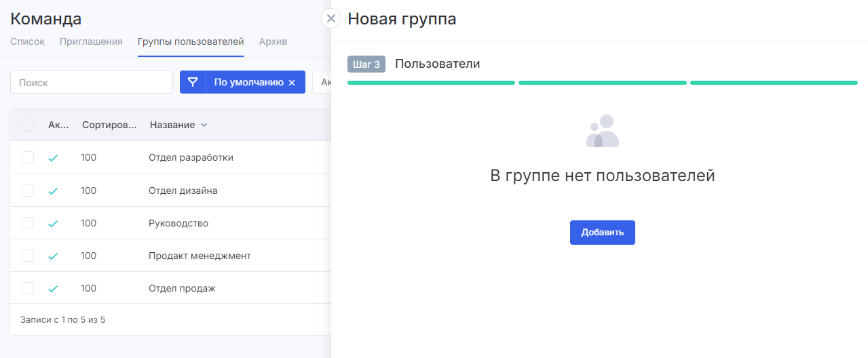
Task: Click the first green step progress bar
Action: click(431, 83)
